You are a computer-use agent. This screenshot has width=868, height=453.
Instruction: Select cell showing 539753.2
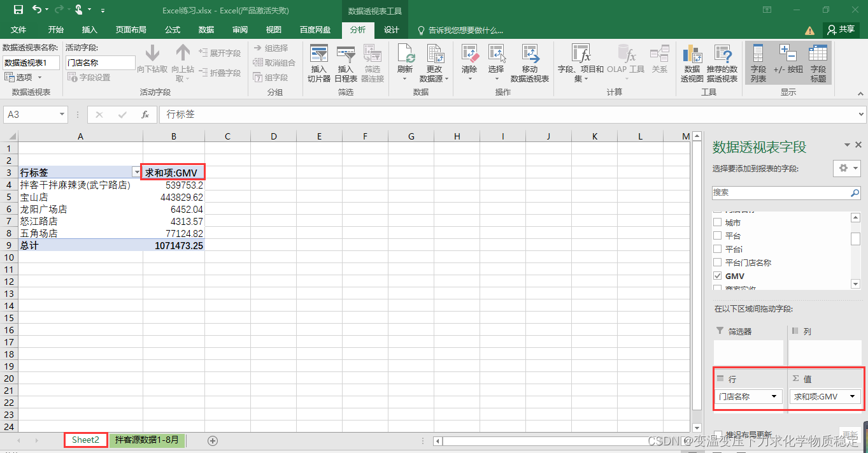click(174, 185)
